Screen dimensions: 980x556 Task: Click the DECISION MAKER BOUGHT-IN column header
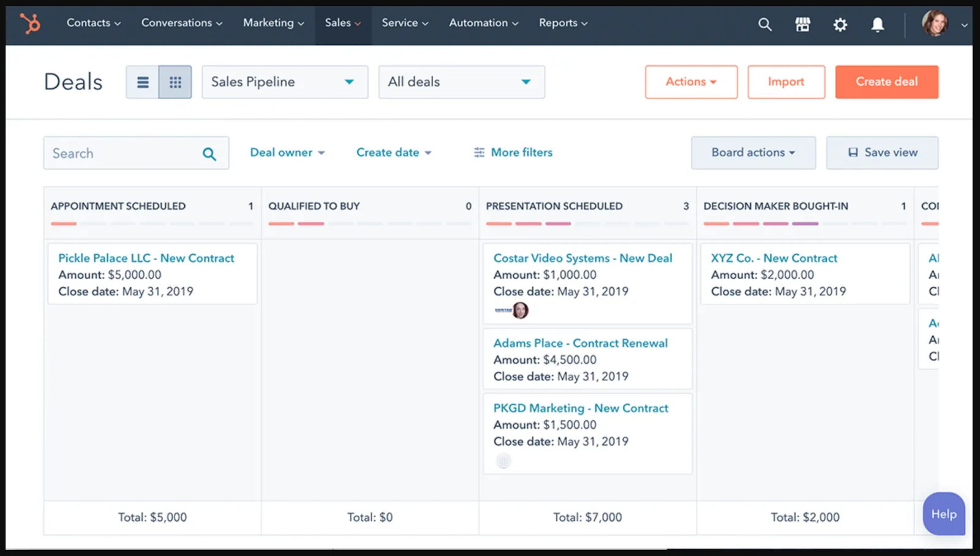pos(776,206)
